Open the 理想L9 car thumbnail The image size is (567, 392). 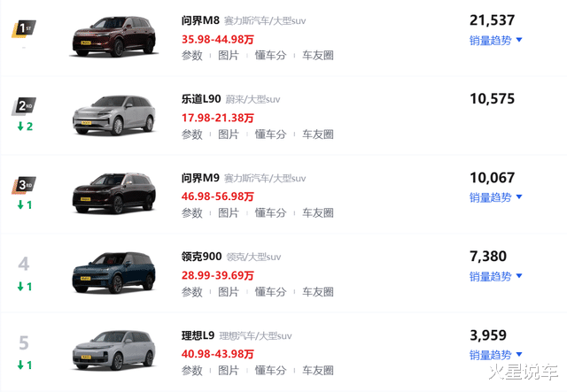point(109,348)
